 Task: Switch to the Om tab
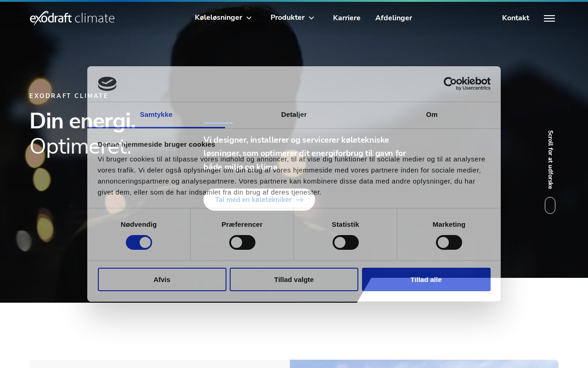click(x=432, y=115)
